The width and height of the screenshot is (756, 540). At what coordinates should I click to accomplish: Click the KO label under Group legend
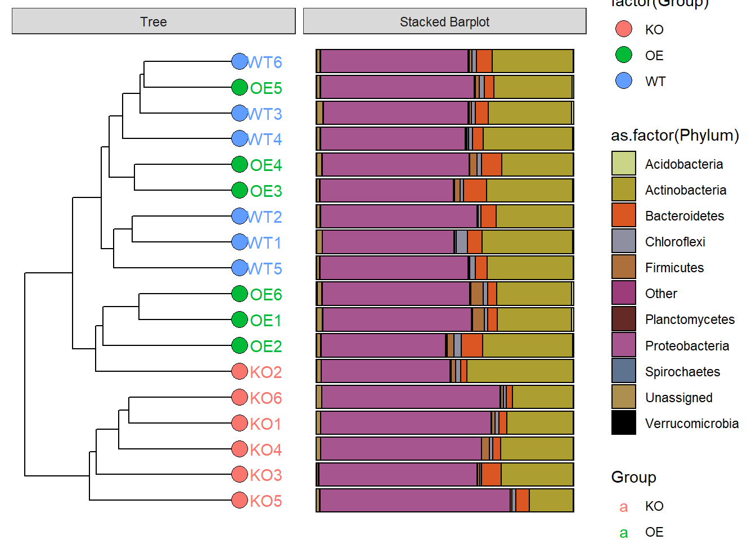coord(654,506)
